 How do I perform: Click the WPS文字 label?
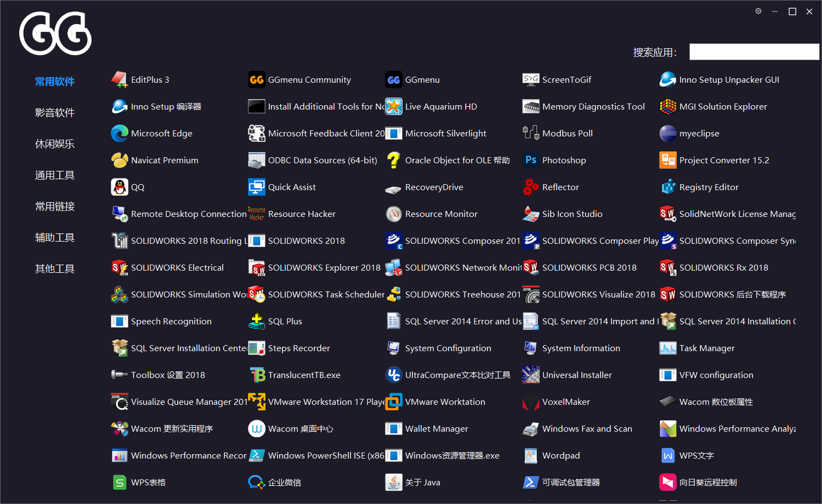pyautogui.click(x=696, y=456)
